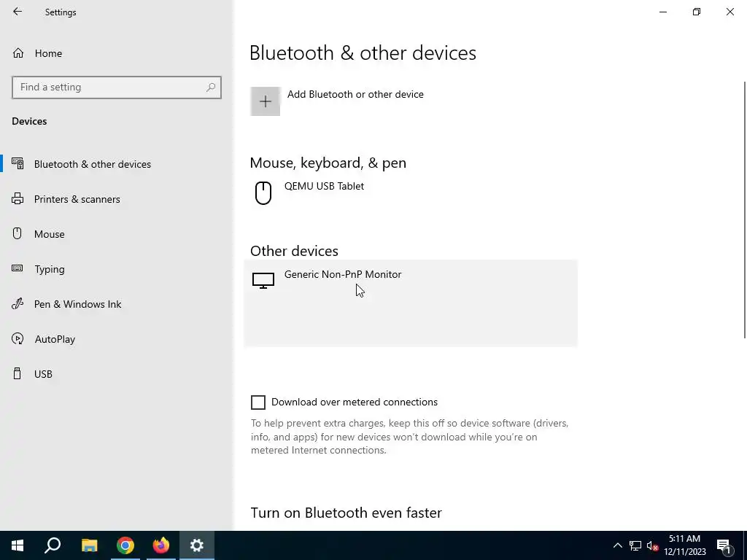
Task: Click the keyboard icon beside Typing
Action: [18, 268]
